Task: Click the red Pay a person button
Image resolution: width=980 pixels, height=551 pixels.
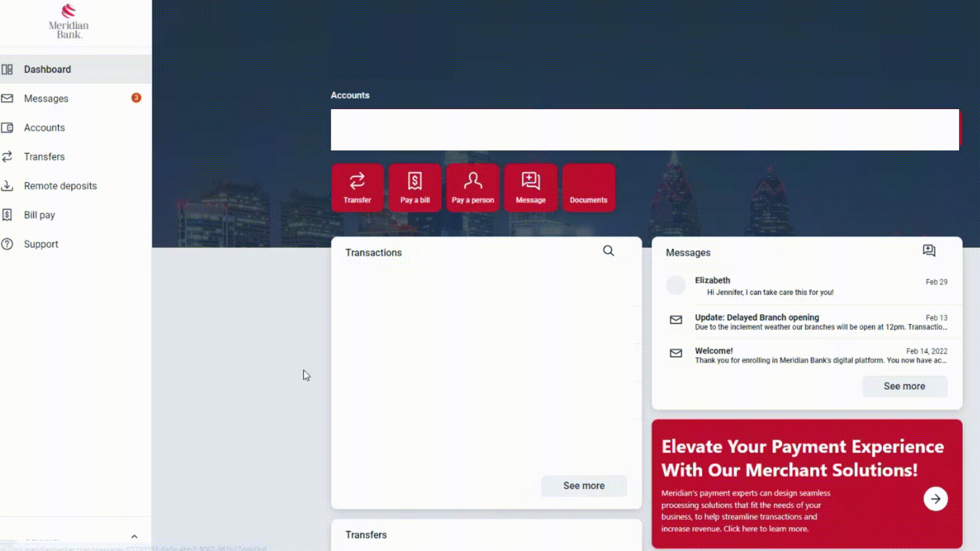Action: click(x=473, y=187)
